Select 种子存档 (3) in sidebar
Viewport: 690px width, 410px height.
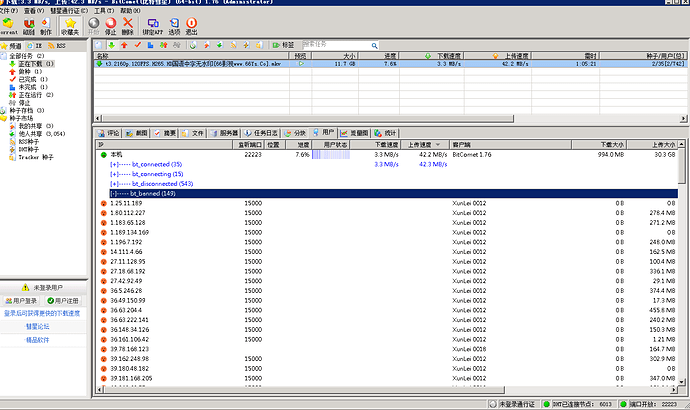point(23,110)
